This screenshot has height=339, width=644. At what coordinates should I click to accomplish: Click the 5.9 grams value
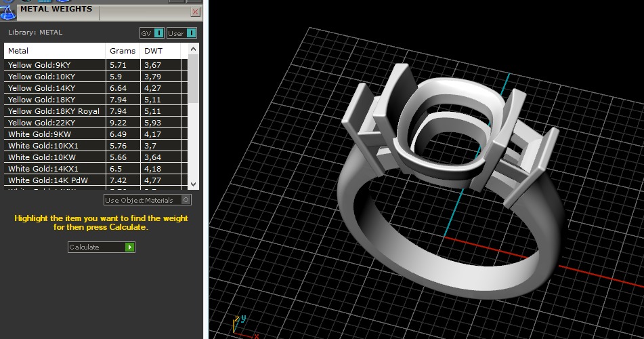115,77
